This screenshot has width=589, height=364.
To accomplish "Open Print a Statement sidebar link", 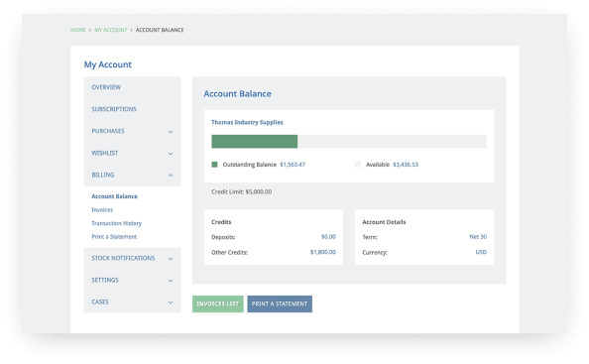I will click(114, 237).
